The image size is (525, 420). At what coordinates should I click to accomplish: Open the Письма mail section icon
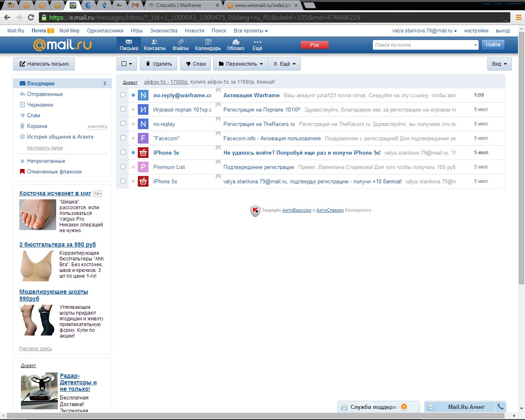tap(129, 45)
